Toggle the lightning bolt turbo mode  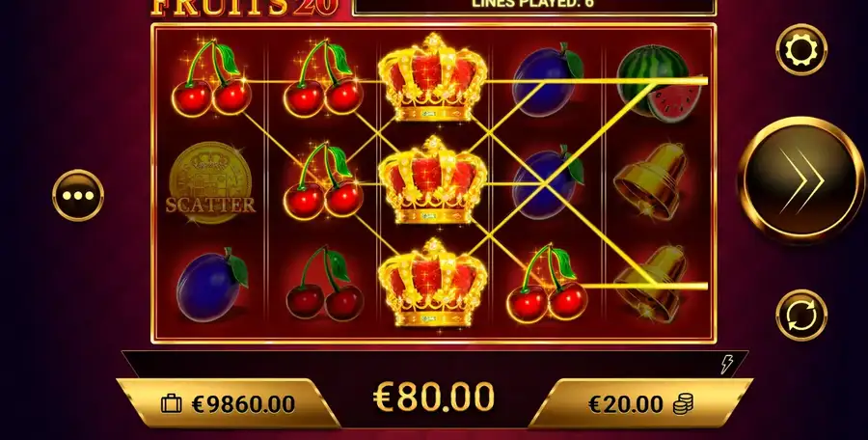tap(727, 364)
